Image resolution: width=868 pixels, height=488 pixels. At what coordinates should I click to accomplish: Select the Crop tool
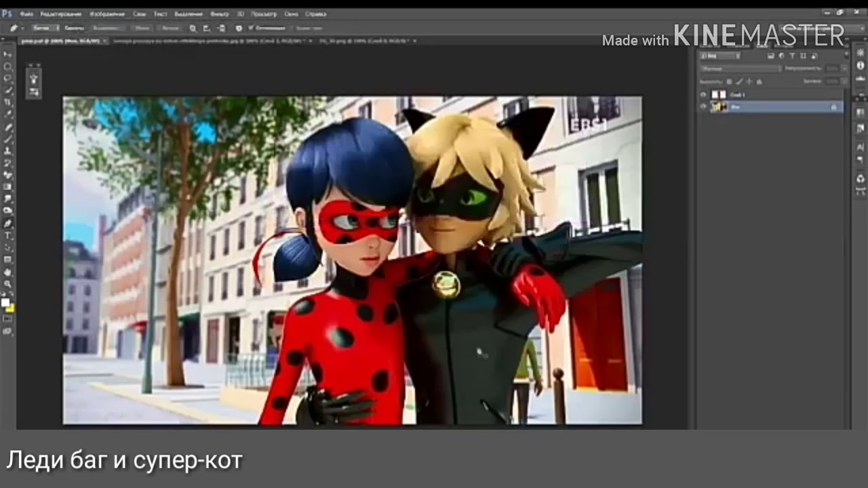[7, 103]
